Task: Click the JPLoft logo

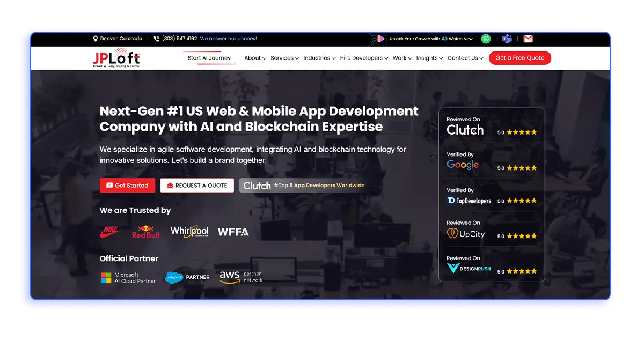Action: point(116,58)
